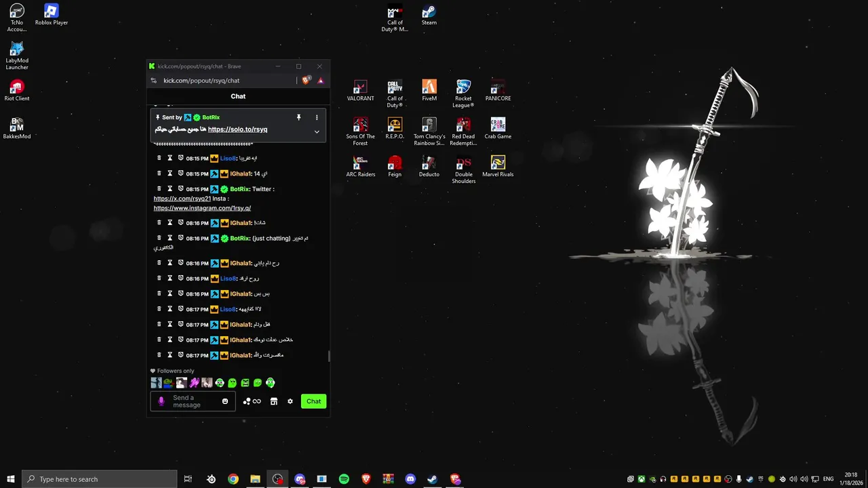This screenshot has height=488, width=868.
Task: Click the green Chat send button
Action: point(313,401)
